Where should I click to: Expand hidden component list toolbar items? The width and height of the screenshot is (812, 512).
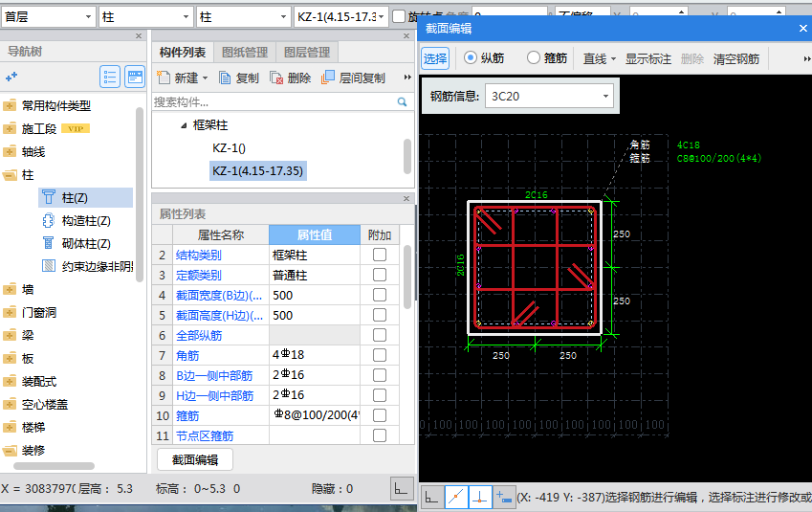point(407,78)
